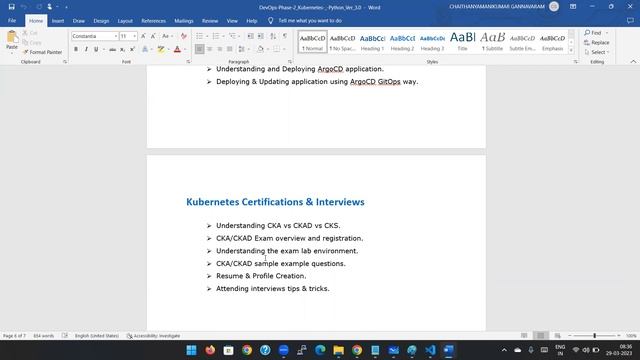640x360 pixels.
Task: Click the Find button
Action: coord(593,33)
